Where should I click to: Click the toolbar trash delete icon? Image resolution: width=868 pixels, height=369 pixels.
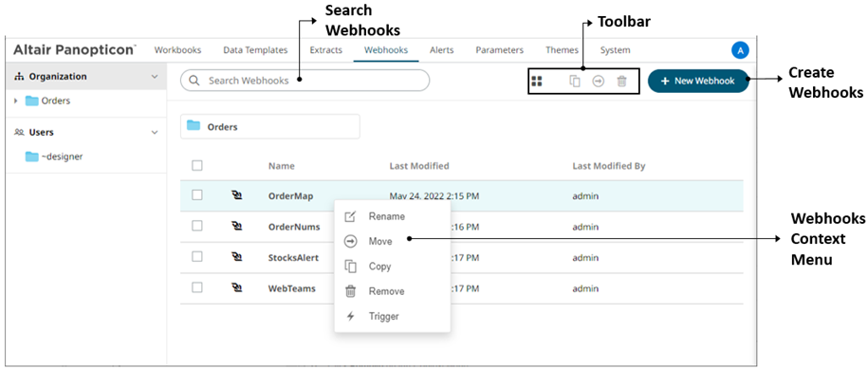pyautogui.click(x=621, y=82)
